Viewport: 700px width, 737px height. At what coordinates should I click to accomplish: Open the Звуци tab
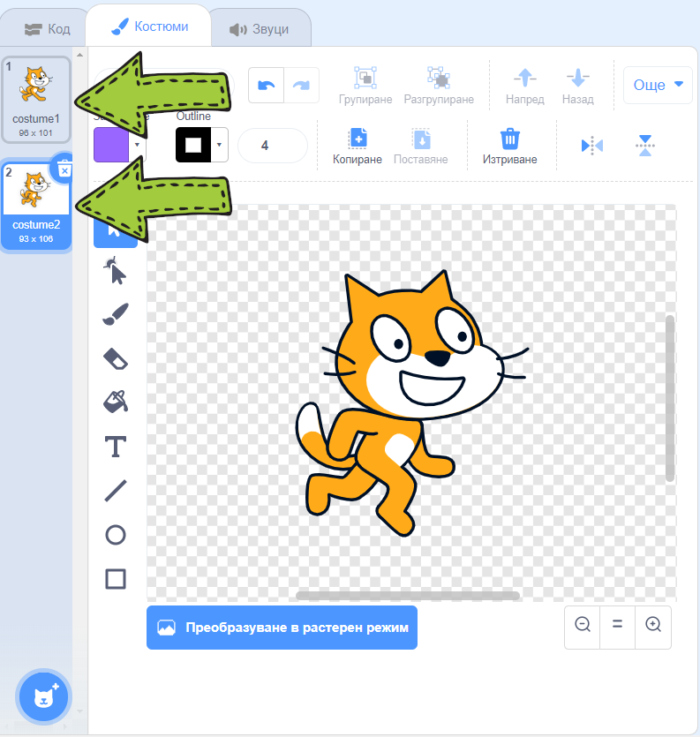pos(259,30)
